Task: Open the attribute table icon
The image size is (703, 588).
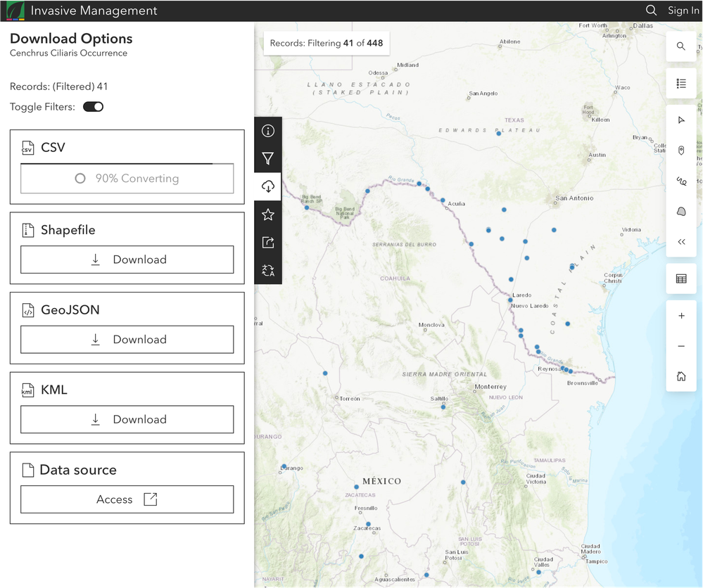Action: (680, 279)
